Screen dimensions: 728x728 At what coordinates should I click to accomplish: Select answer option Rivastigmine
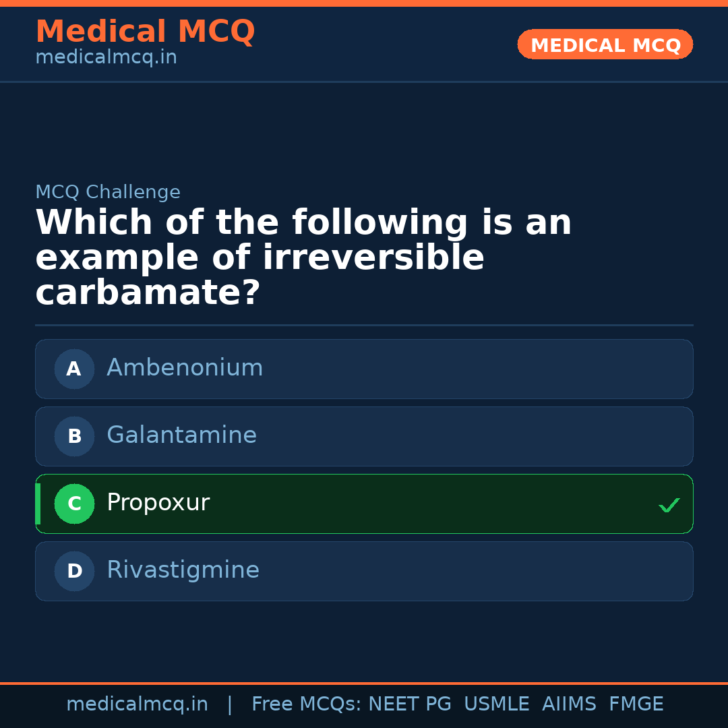(364, 571)
